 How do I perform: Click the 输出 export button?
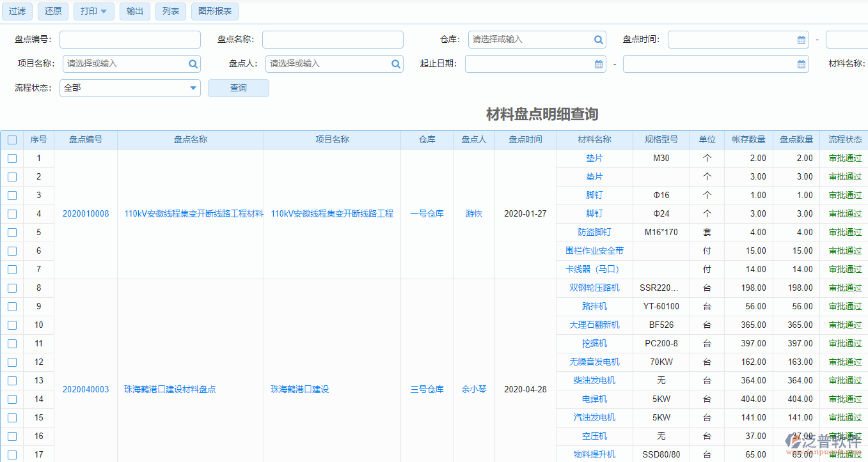(x=134, y=12)
